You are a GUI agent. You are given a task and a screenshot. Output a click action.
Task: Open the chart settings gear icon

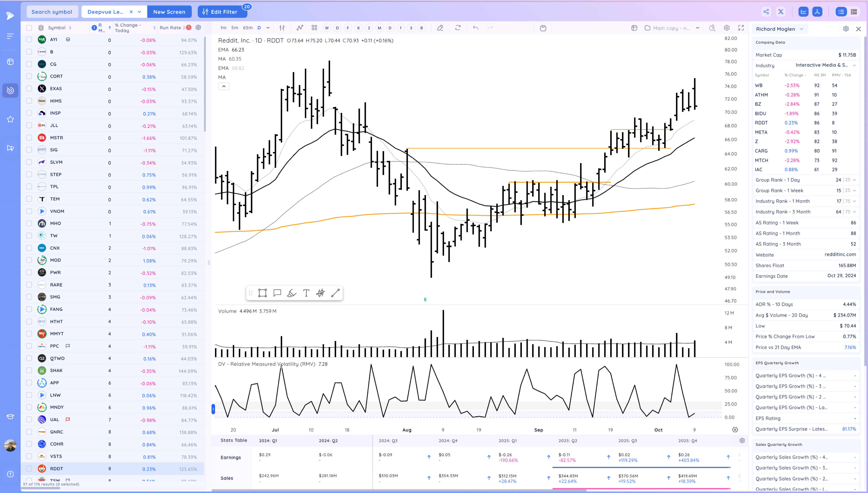tap(727, 28)
